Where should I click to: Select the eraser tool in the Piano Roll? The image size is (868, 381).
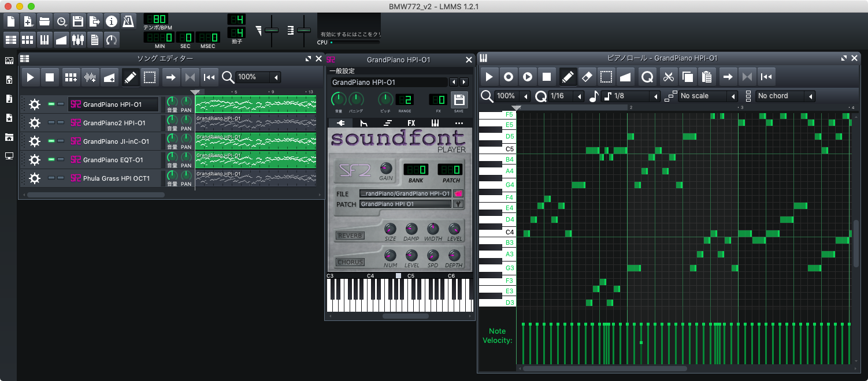pos(587,76)
